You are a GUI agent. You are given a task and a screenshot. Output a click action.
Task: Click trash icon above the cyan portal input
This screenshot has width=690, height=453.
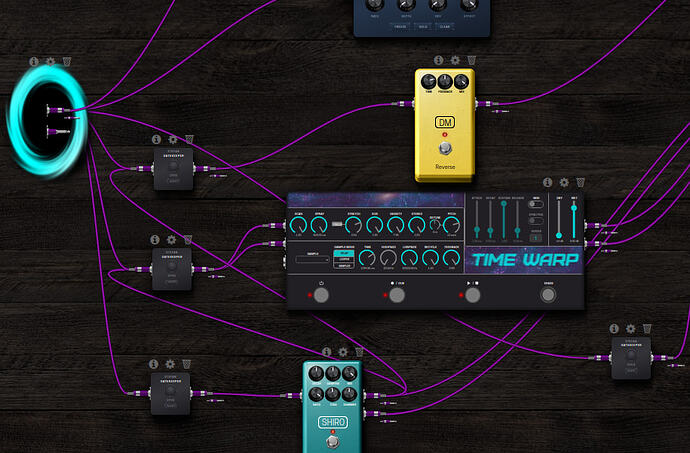[x=67, y=62]
